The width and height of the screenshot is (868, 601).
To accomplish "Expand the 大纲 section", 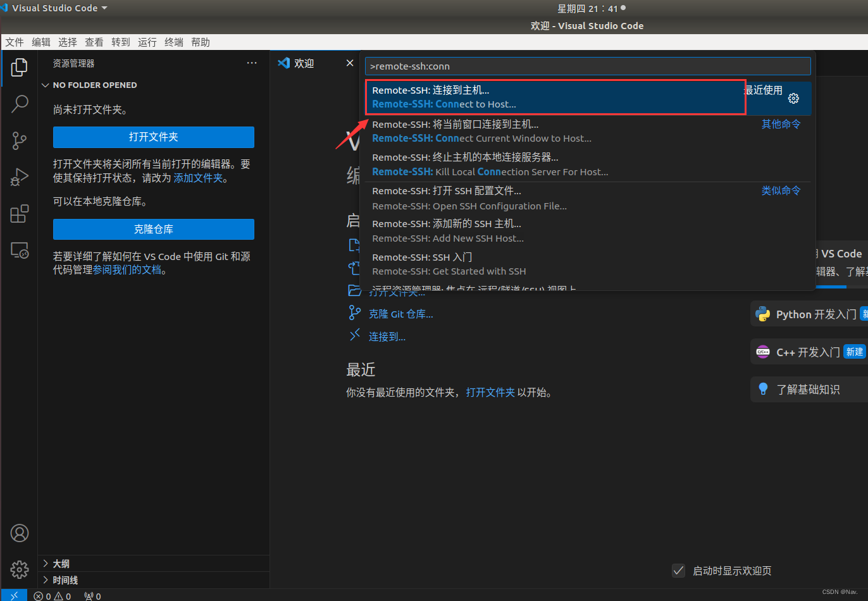I will click(153, 564).
